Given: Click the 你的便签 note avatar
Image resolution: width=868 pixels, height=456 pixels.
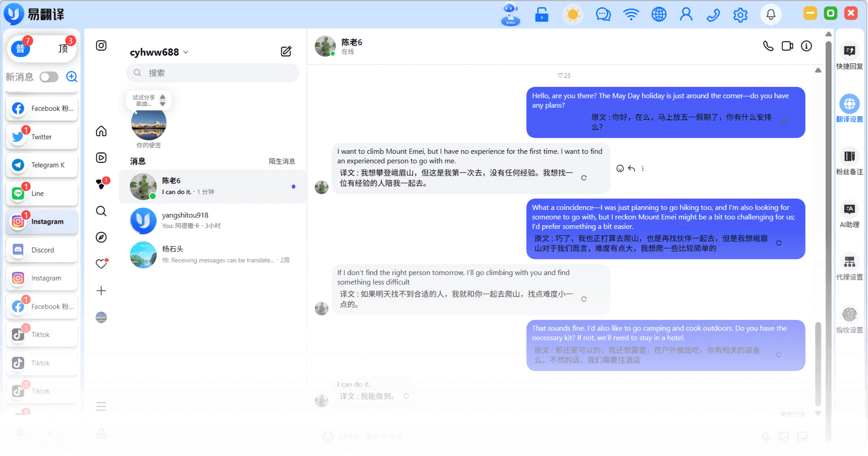Looking at the screenshot, I should pyautogui.click(x=149, y=124).
